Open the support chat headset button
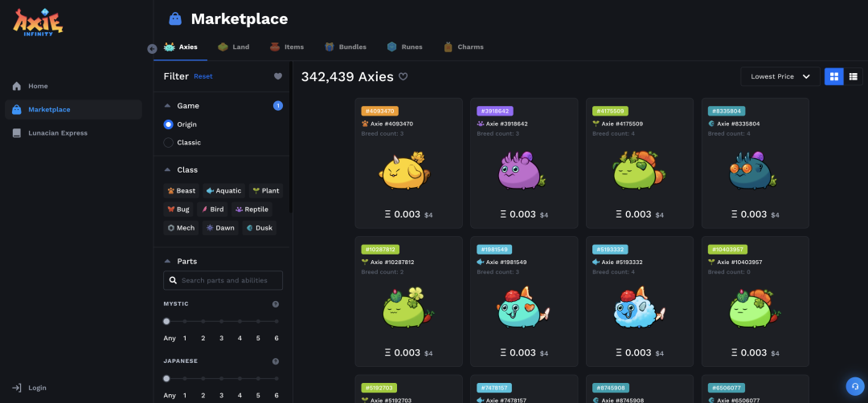The image size is (868, 403). coord(854,386)
